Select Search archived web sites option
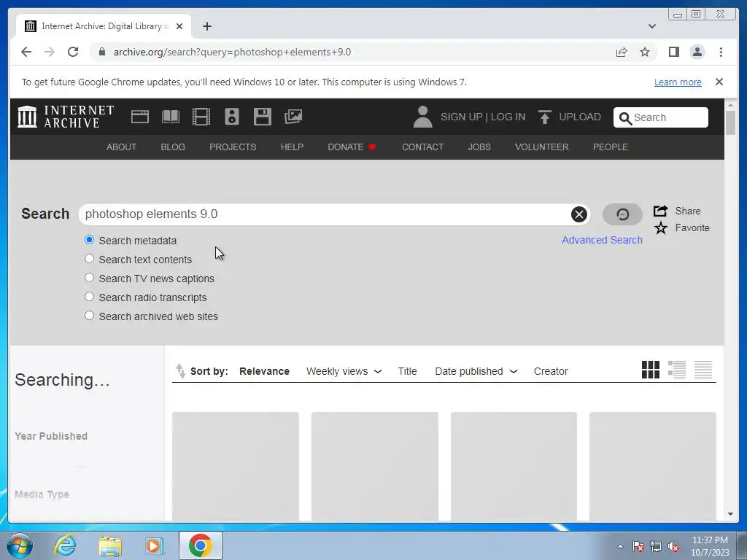 [89, 316]
